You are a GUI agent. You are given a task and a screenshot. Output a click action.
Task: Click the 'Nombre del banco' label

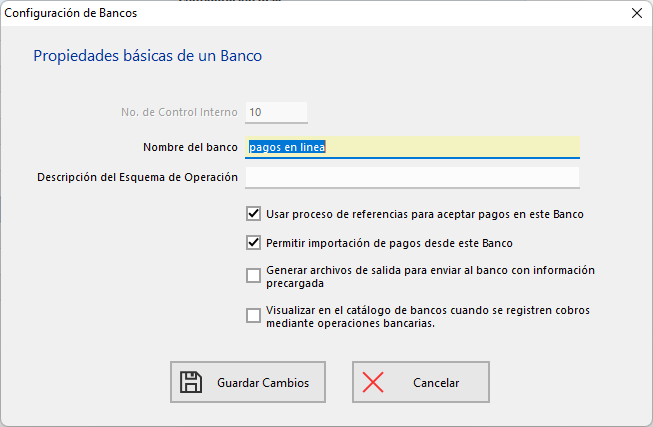tap(190, 147)
